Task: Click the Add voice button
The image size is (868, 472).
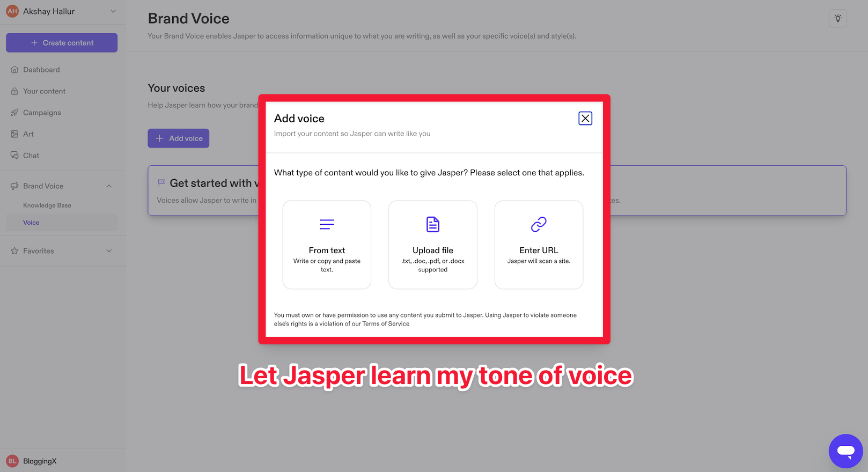Action: click(x=179, y=138)
